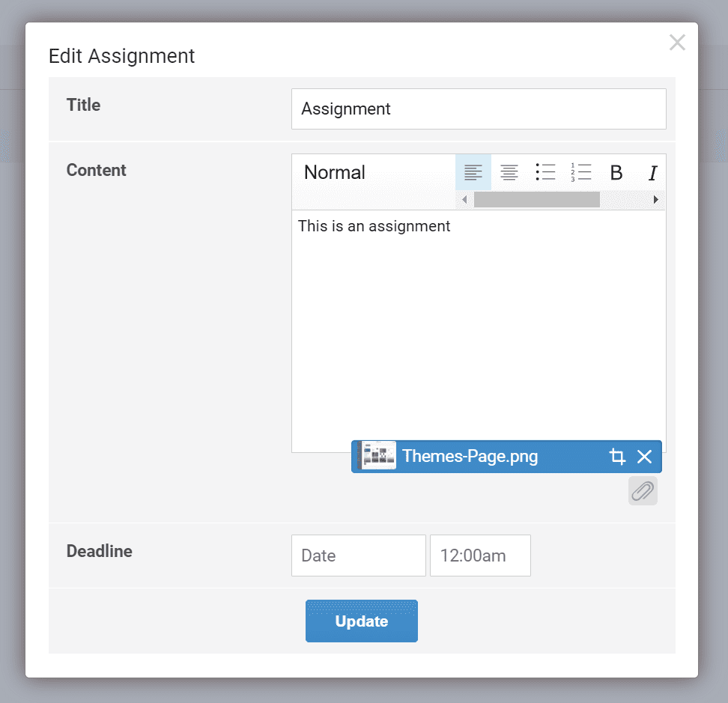Remove the Themes-Page.png attachment
Screen dimensions: 728x703
click(x=644, y=457)
